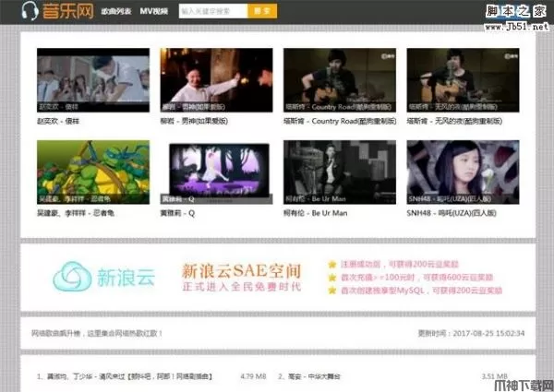
Task: Open the 柳岩 - 男神 video thumbnail
Action: (x=216, y=80)
